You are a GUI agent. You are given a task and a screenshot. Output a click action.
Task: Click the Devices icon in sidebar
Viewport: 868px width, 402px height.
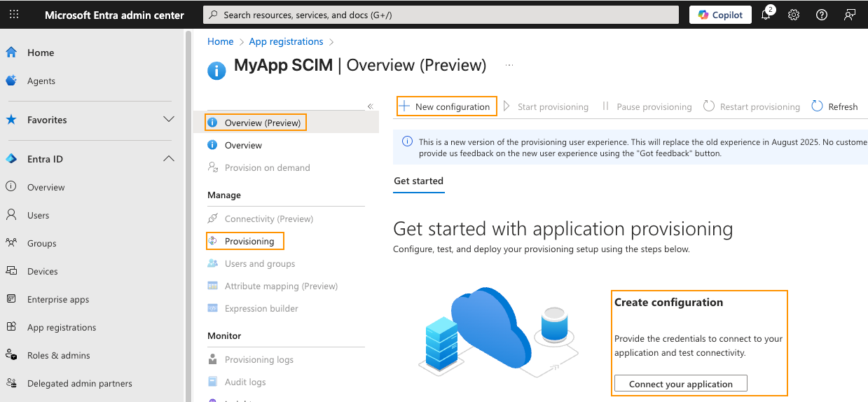coord(11,271)
